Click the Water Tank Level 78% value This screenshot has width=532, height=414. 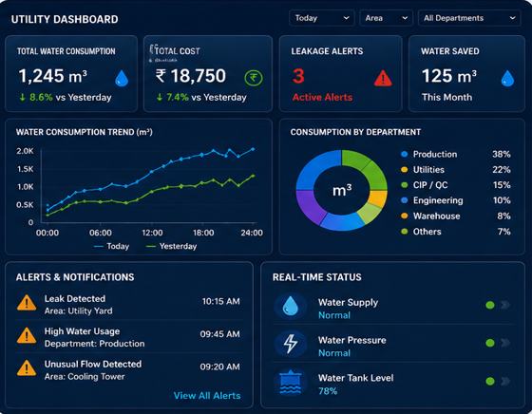pyautogui.click(x=328, y=391)
